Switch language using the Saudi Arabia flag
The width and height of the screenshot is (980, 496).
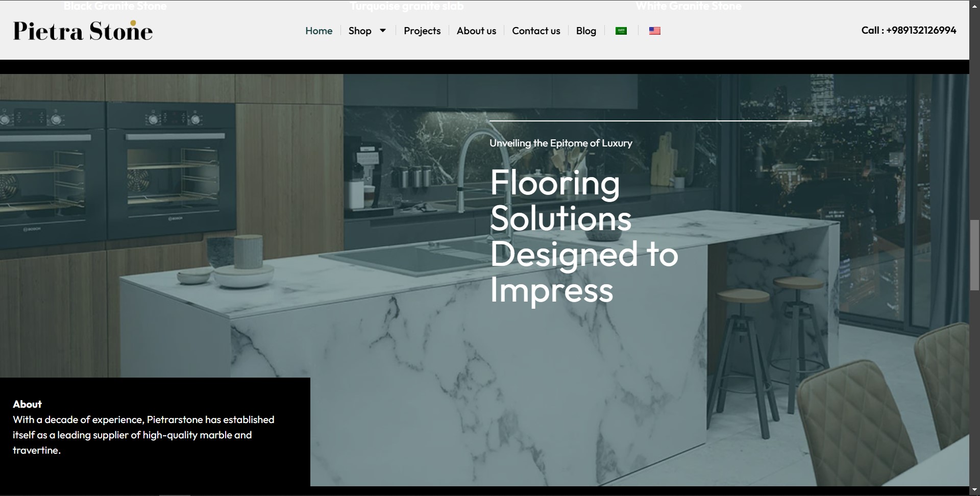click(x=621, y=31)
